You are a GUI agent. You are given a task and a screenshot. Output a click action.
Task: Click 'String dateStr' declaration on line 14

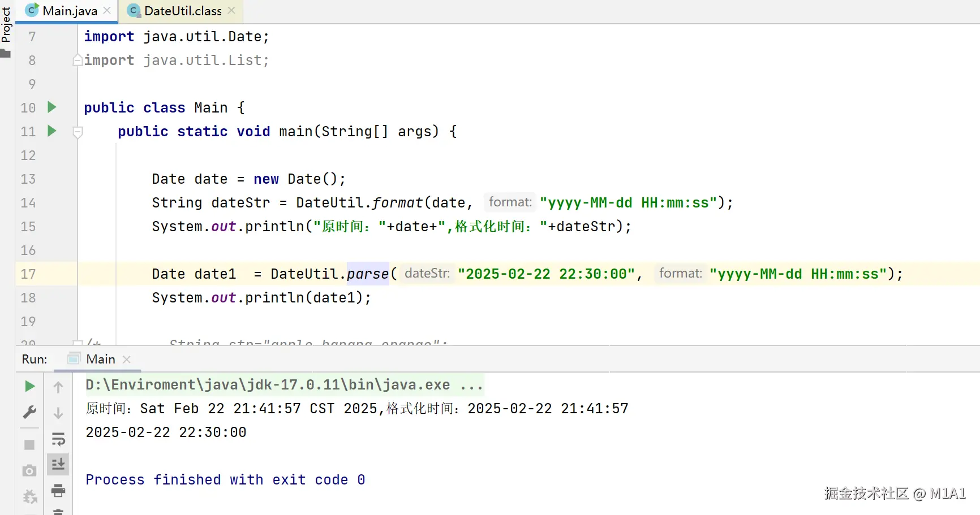pyautogui.click(x=211, y=203)
